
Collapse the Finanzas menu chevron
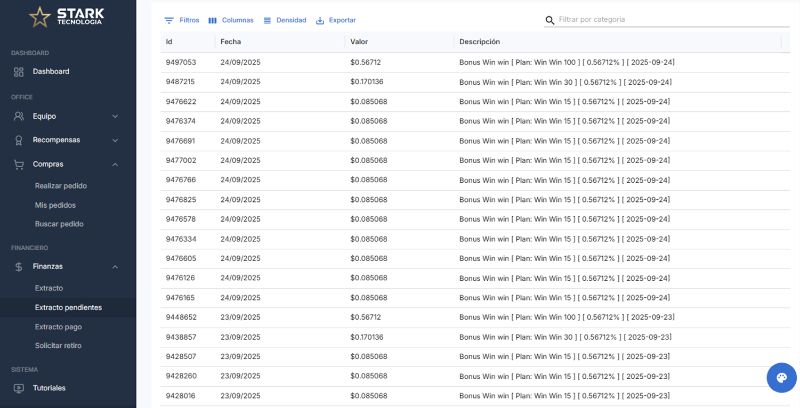115,266
